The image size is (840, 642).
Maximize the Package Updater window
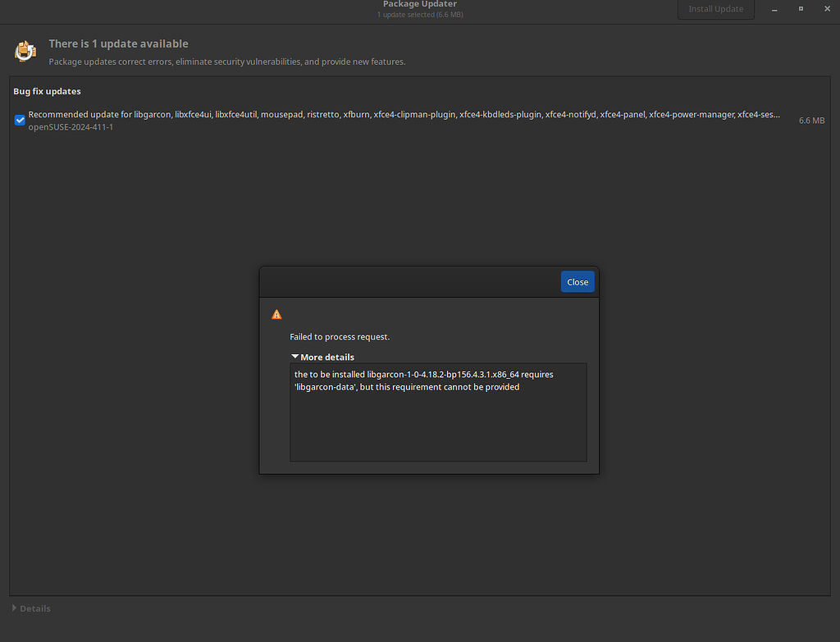801,9
